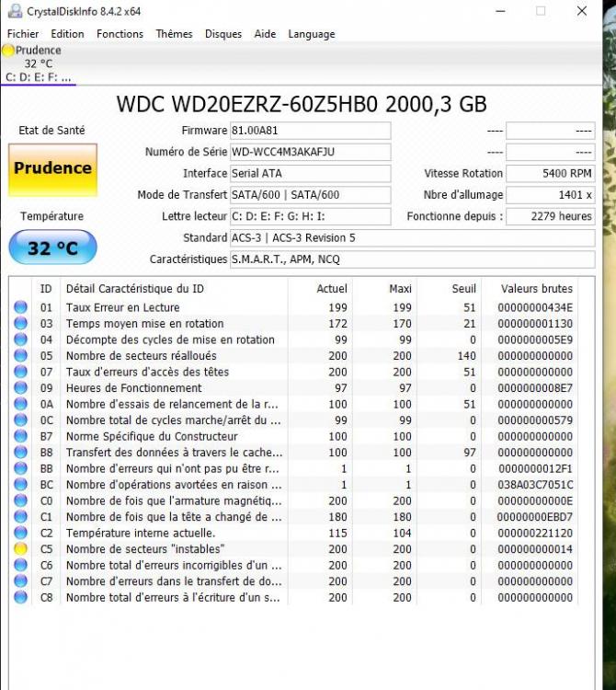Open the Language menu
Viewport: 616px width, 690px height.
(312, 34)
